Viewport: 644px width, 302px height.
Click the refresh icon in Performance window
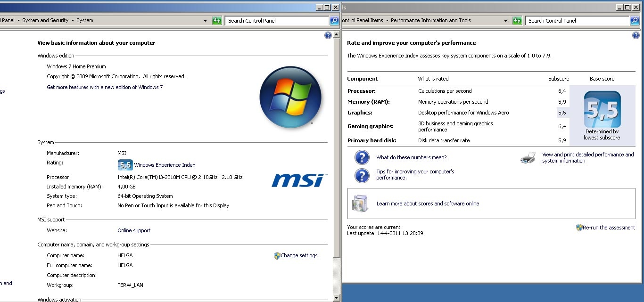click(517, 21)
